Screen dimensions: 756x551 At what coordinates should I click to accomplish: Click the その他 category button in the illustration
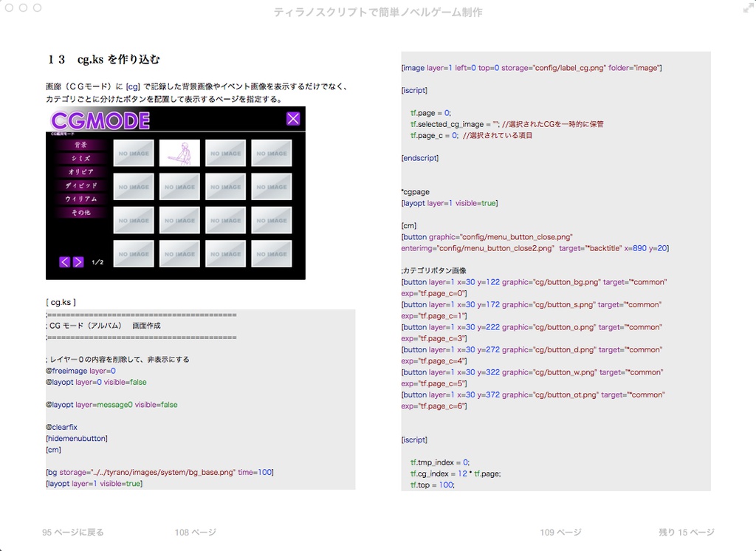click(80, 212)
